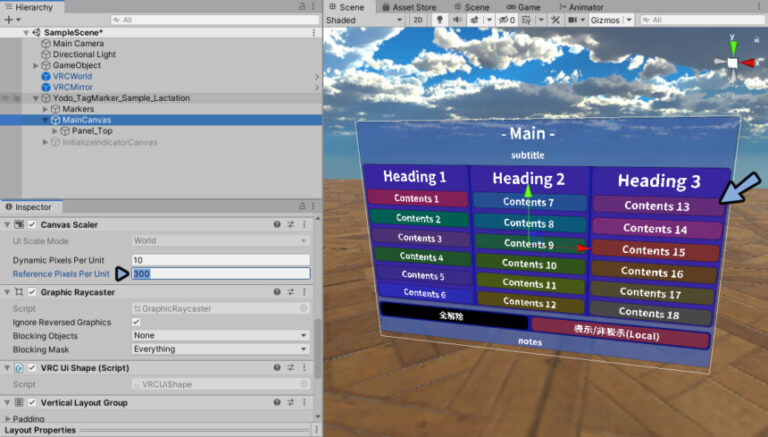Switch to the Asset Store tab
The image size is (768, 437).
point(409,7)
